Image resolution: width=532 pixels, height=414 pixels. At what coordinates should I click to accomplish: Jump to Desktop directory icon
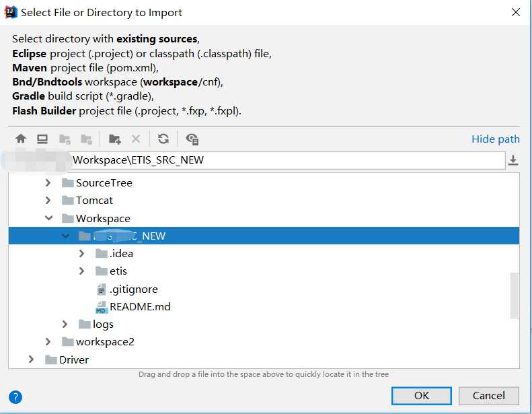42,139
